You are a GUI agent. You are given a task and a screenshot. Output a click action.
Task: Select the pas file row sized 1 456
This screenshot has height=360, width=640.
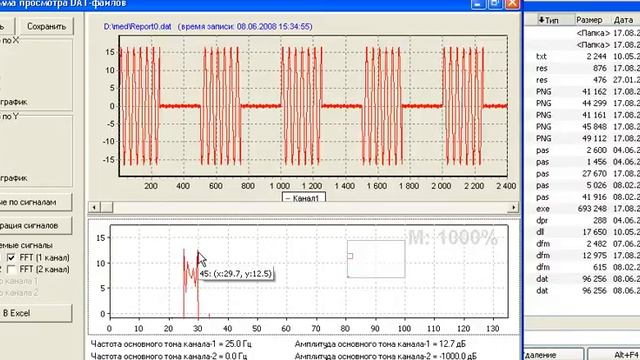[x=582, y=162]
